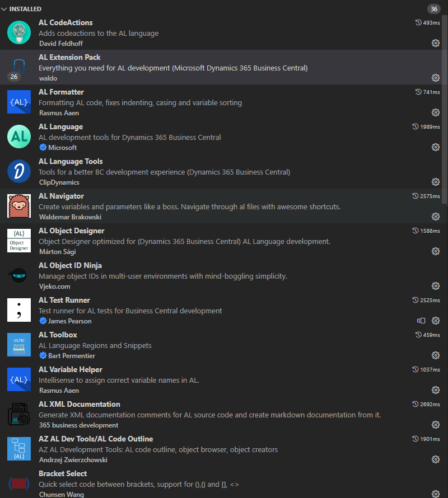Viewport: 448px width, 498px height.
Task: Click the AL Formatter blue {AL} icon
Action: (19, 102)
